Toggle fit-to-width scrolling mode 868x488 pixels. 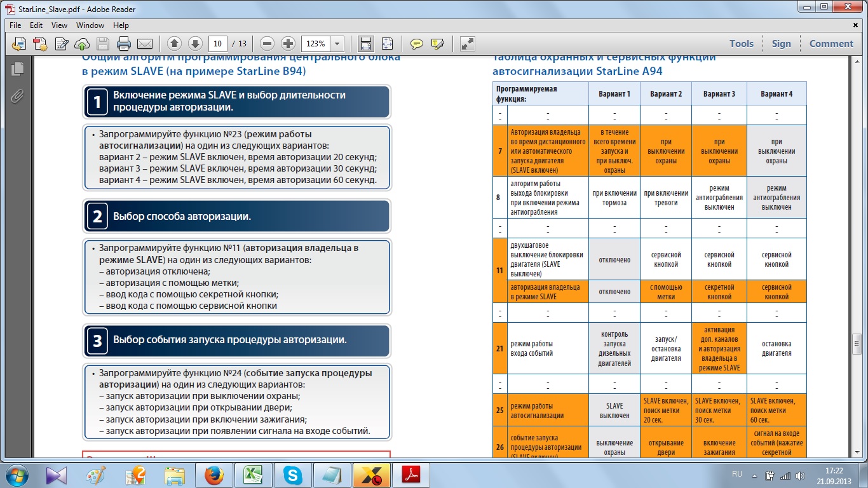(x=365, y=44)
